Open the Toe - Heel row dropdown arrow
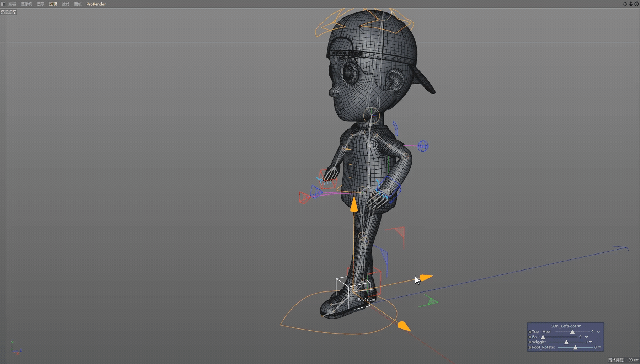Screen dimensions: 640x364 (x=598, y=332)
